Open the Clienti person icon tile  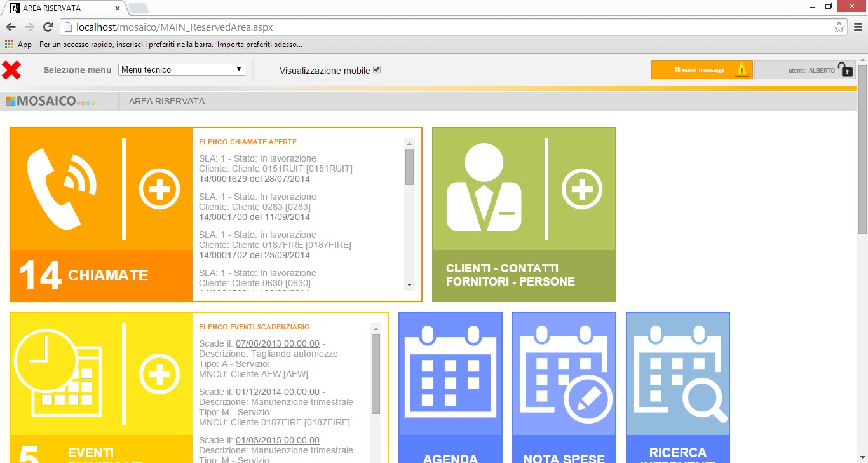coord(484,188)
